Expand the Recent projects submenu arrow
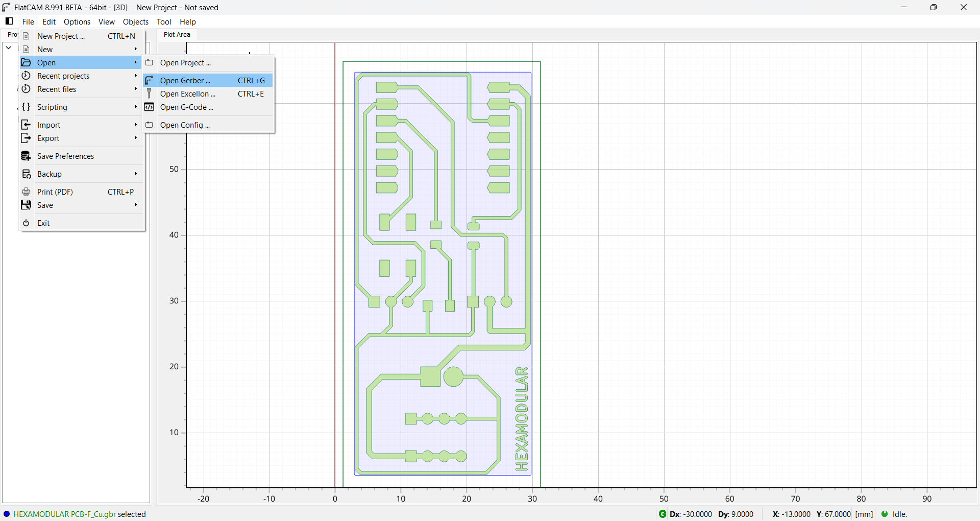 point(136,76)
